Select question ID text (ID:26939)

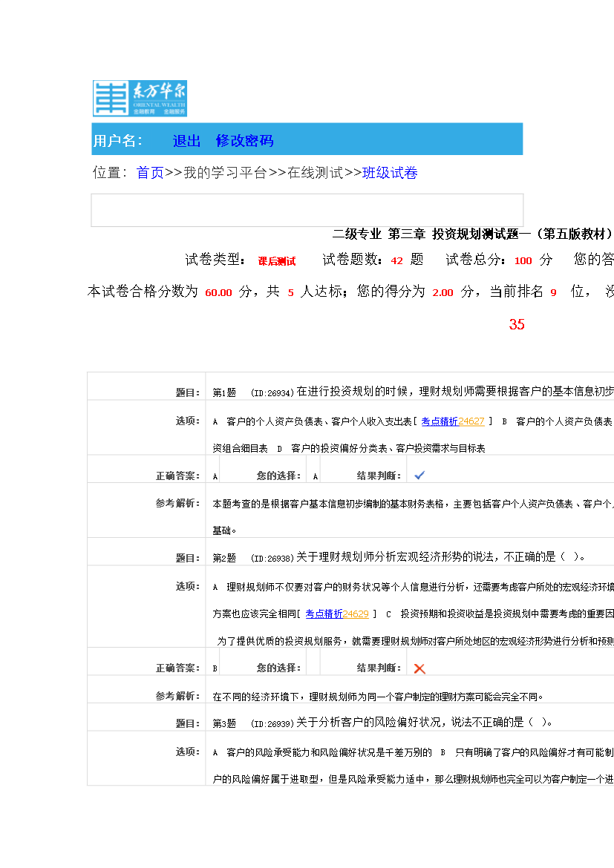pyautogui.click(x=272, y=723)
